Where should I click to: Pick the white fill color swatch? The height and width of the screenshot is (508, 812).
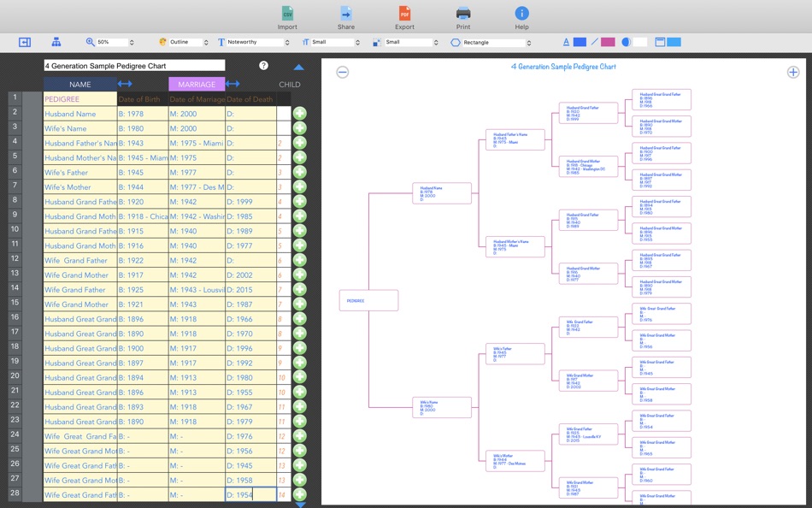click(640, 42)
